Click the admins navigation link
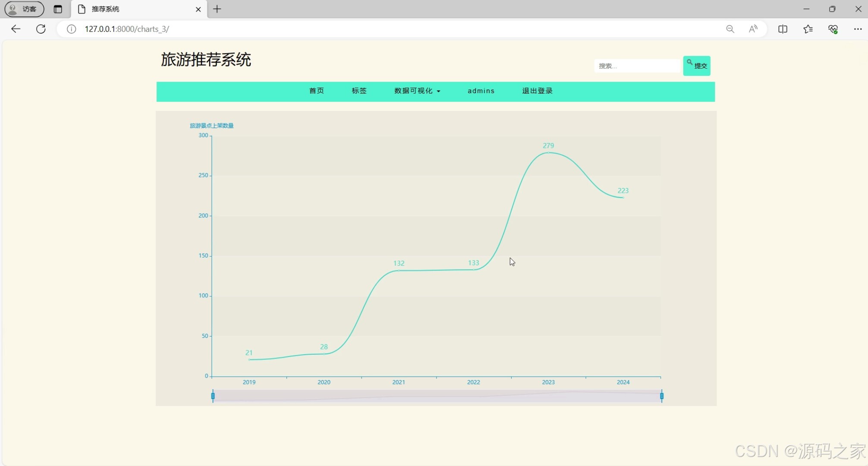Screen dimensions: 868x466 [481, 91]
